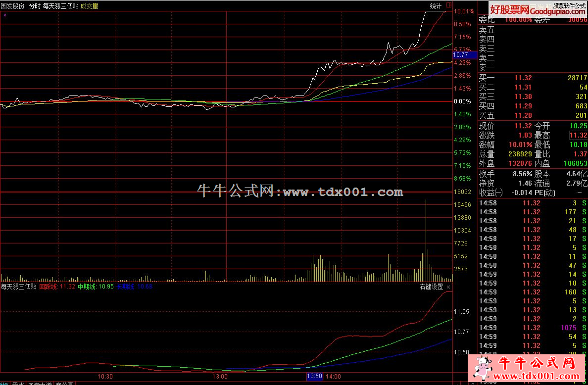Image resolution: width=588 pixels, height=385 pixels.
Task: Click the 收益(一) value -0.014
Action: (x=522, y=193)
